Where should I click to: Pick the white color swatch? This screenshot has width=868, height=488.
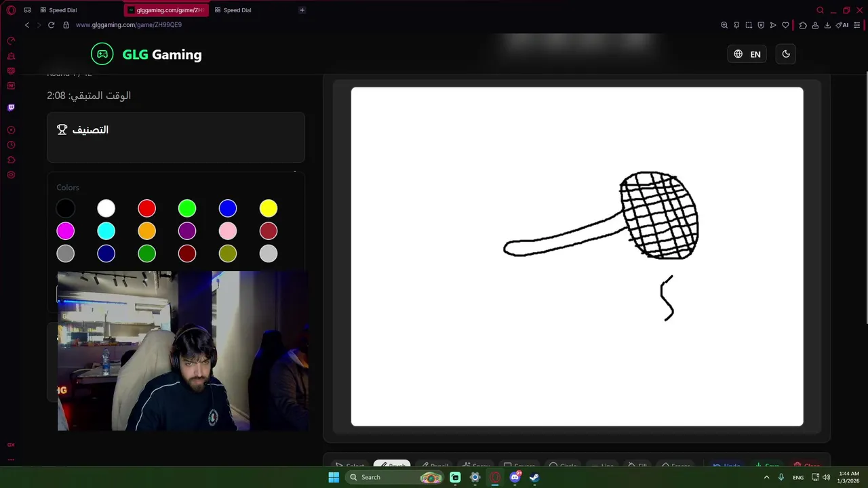106,208
